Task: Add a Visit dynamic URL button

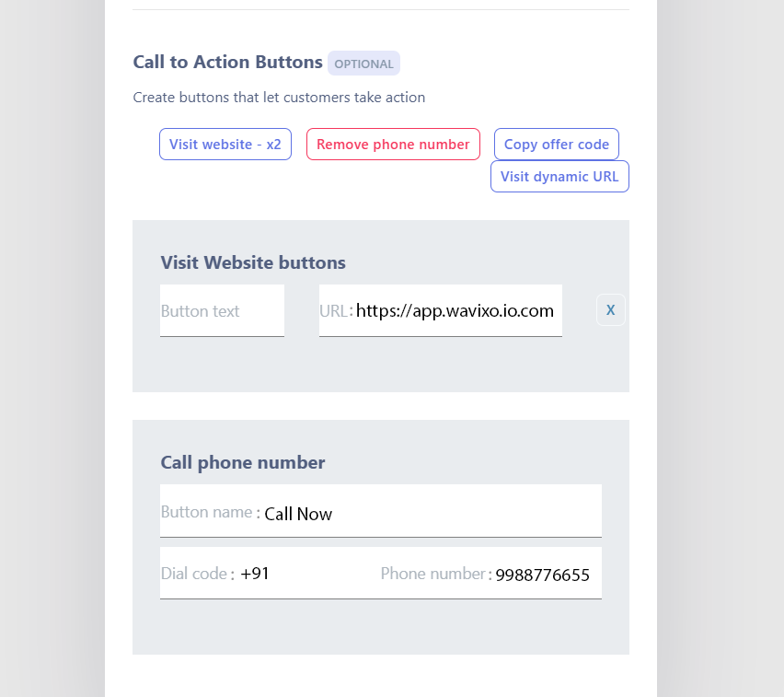Action: click(x=559, y=177)
